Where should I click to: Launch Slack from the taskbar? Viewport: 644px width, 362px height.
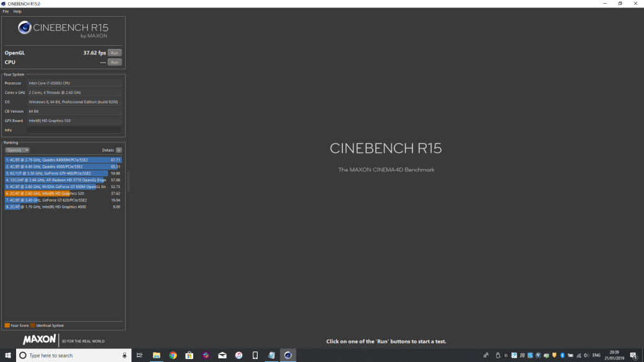pos(205,355)
